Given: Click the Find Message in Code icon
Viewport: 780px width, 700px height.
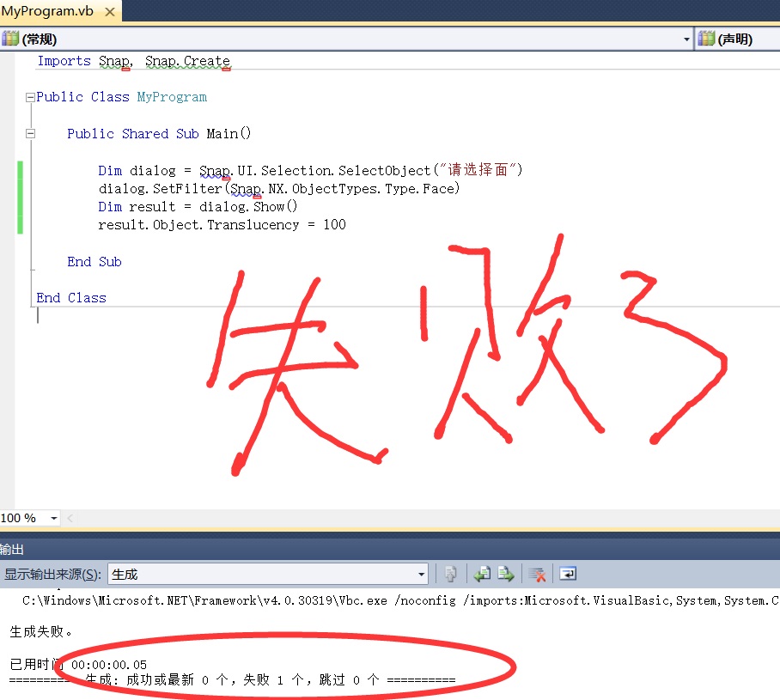Looking at the screenshot, I should click(450, 575).
